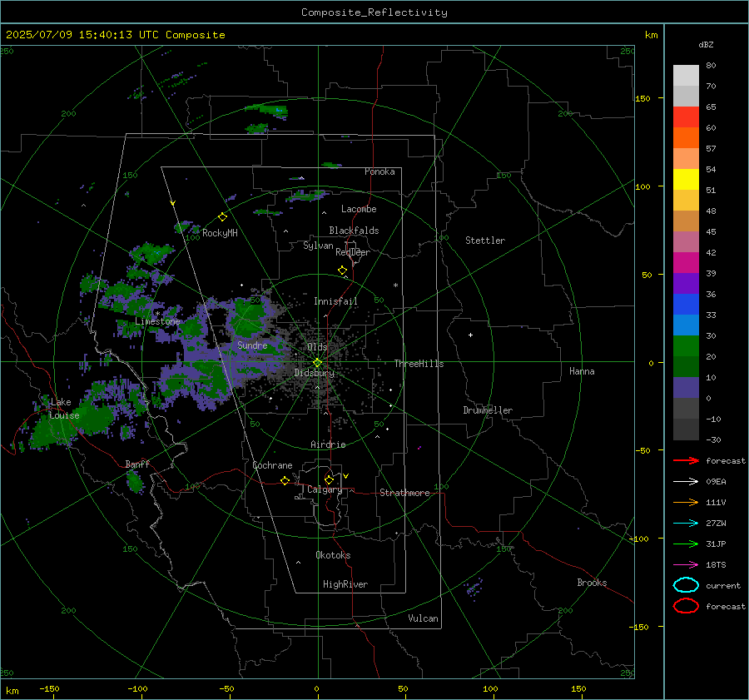749x700 pixels.
Task: Click the Lacombe city label
Action: 359,209
